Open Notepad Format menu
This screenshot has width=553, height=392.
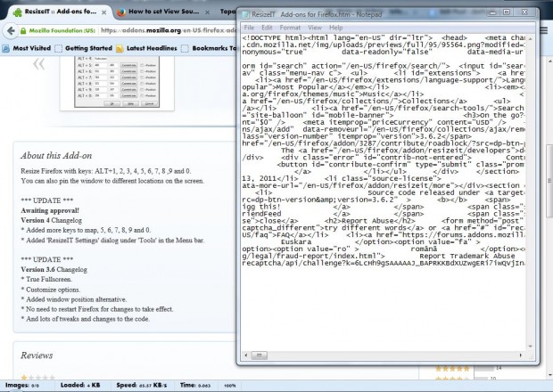(290, 28)
